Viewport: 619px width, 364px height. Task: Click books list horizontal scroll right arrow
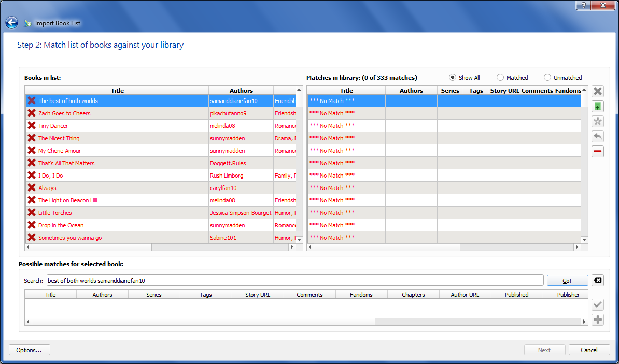coord(292,247)
